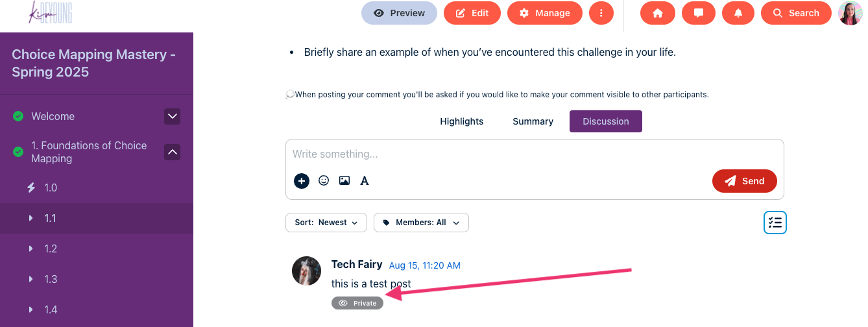The width and height of the screenshot is (868, 327).
Task: Open the notifications bell icon
Action: (x=738, y=13)
